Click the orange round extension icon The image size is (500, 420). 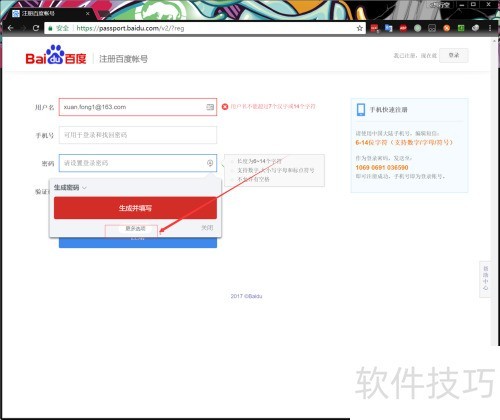[447, 28]
